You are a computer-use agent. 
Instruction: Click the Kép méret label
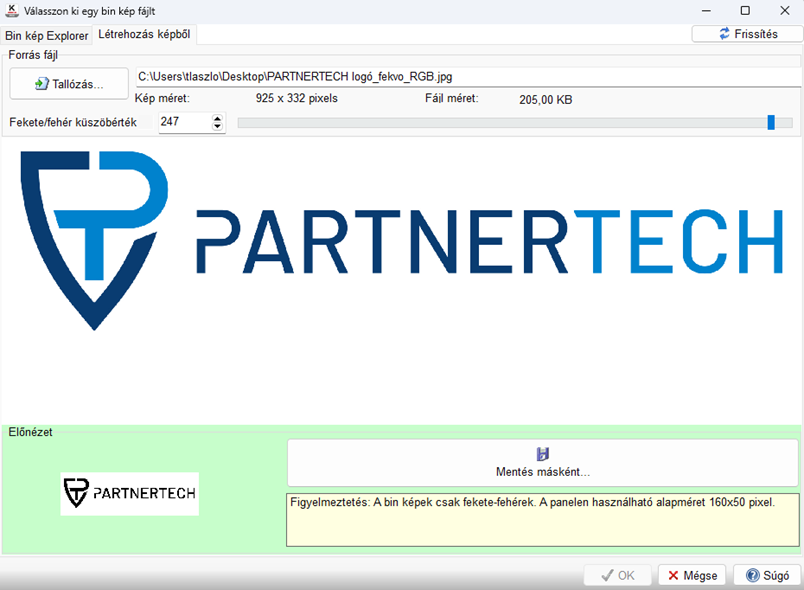tap(162, 98)
